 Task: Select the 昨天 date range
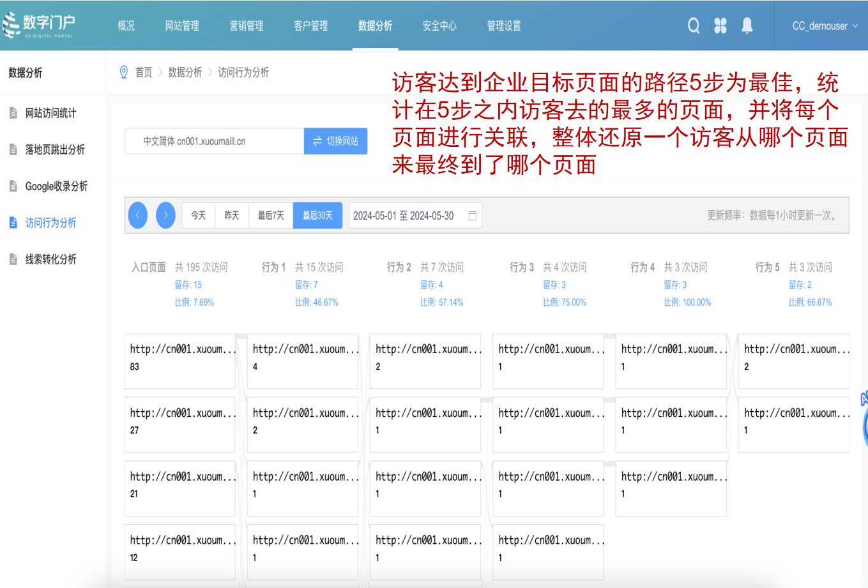(232, 215)
